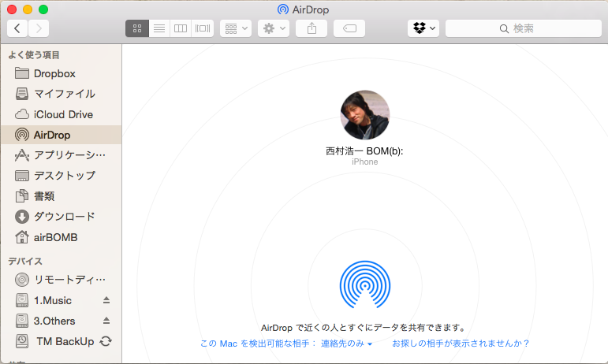Select AirDrop in the sidebar
The height and width of the screenshot is (364, 608).
pyautogui.click(x=62, y=135)
